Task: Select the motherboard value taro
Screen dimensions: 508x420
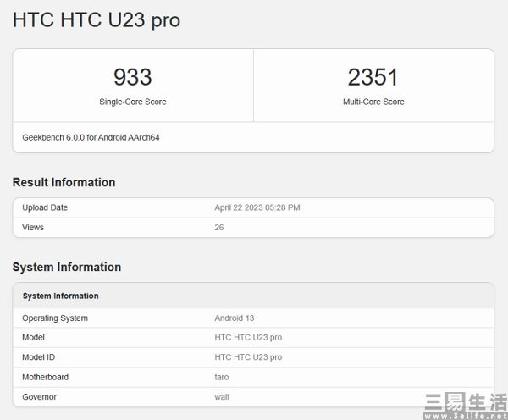Action: coord(222,377)
